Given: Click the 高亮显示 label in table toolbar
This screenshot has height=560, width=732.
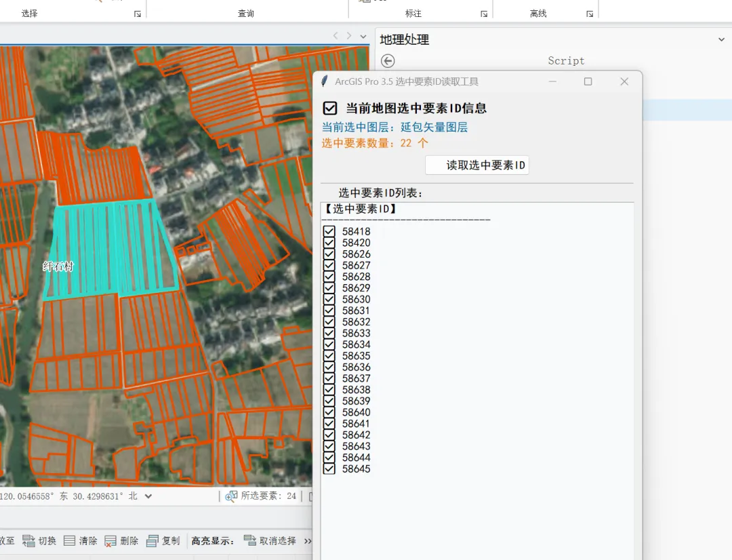Looking at the screenshot, I should click(212, 541).
